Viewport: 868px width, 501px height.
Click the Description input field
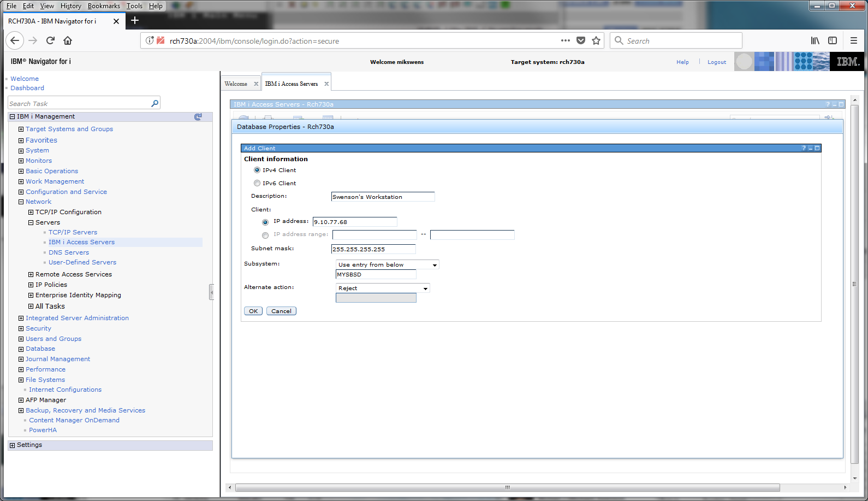pyautogui.click(x=383, y=197)
